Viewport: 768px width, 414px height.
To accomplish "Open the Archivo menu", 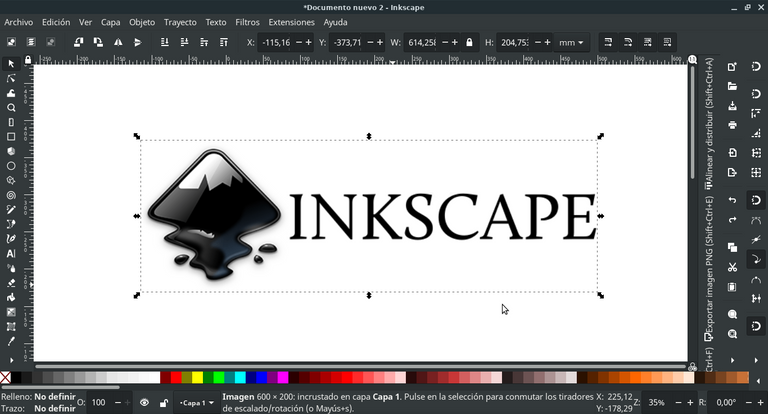I will (19, 22).
